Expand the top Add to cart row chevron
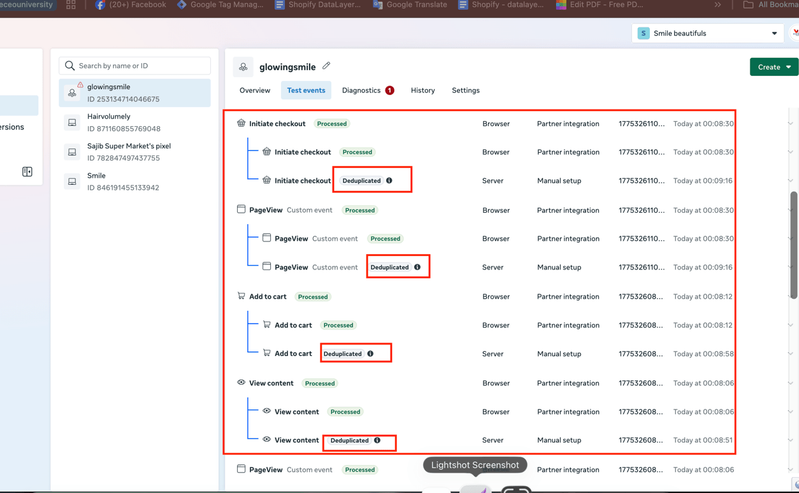The height and width of the screenshot is (493, 799). (x=790, y=297)
